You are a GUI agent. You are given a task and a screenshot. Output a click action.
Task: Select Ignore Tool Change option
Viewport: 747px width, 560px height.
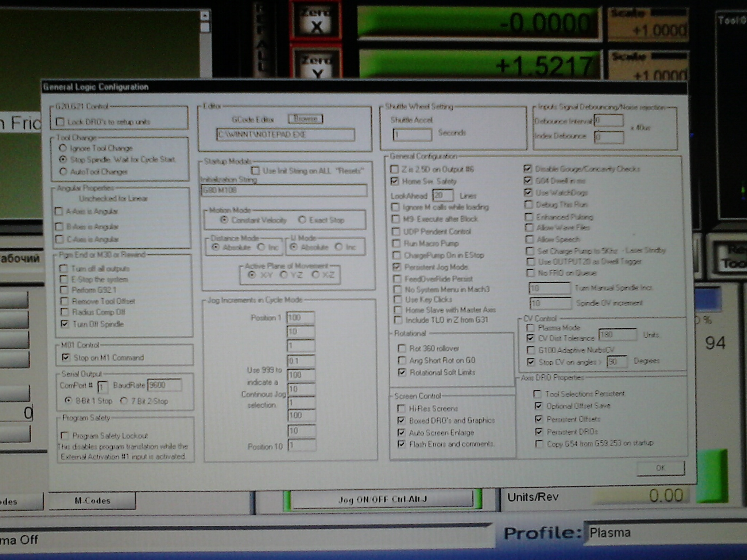[63, 148]
